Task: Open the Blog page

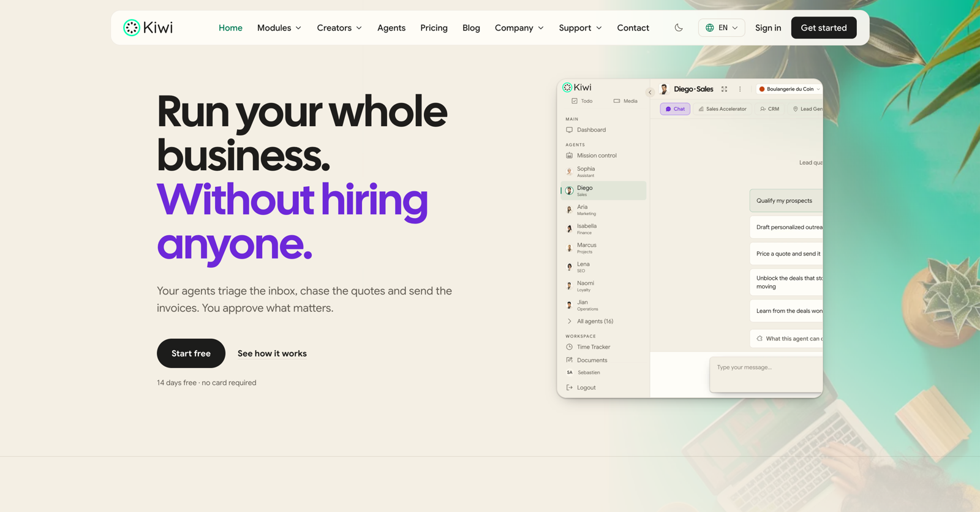Action: [x=471, y=28]
